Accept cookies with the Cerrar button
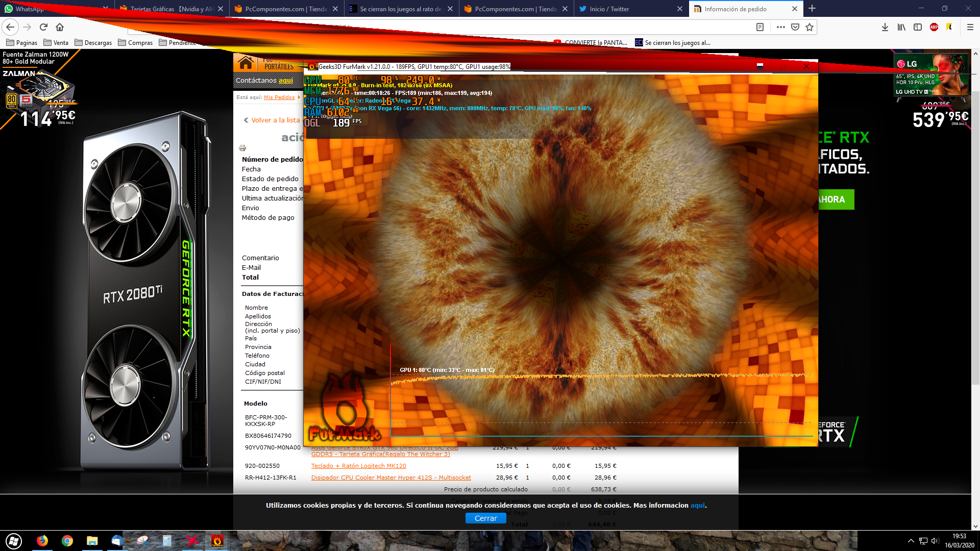This screenshot has height=551, width=980. (485, 518)
